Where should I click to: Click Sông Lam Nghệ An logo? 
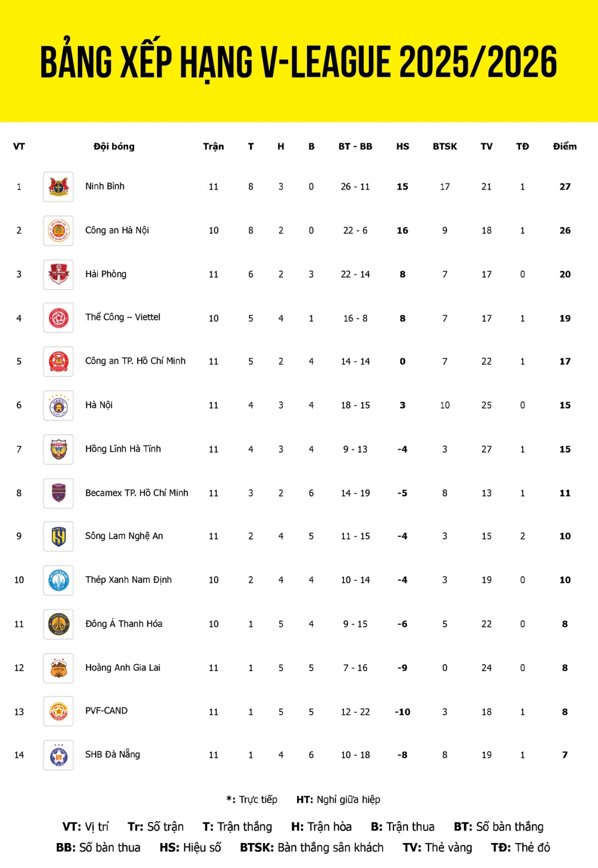coord(58,536)
